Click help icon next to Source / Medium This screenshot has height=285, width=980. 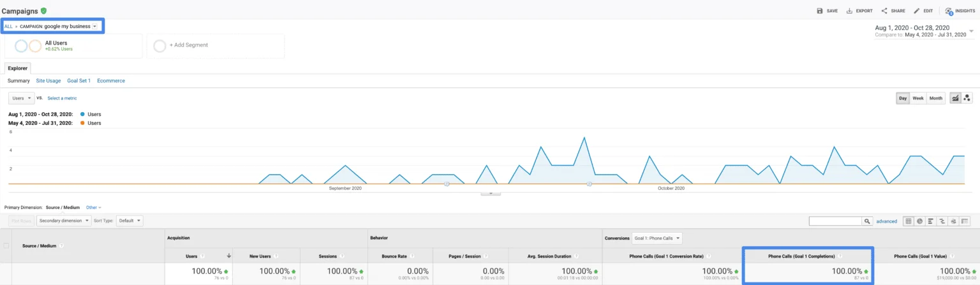[x=62, y=245]
